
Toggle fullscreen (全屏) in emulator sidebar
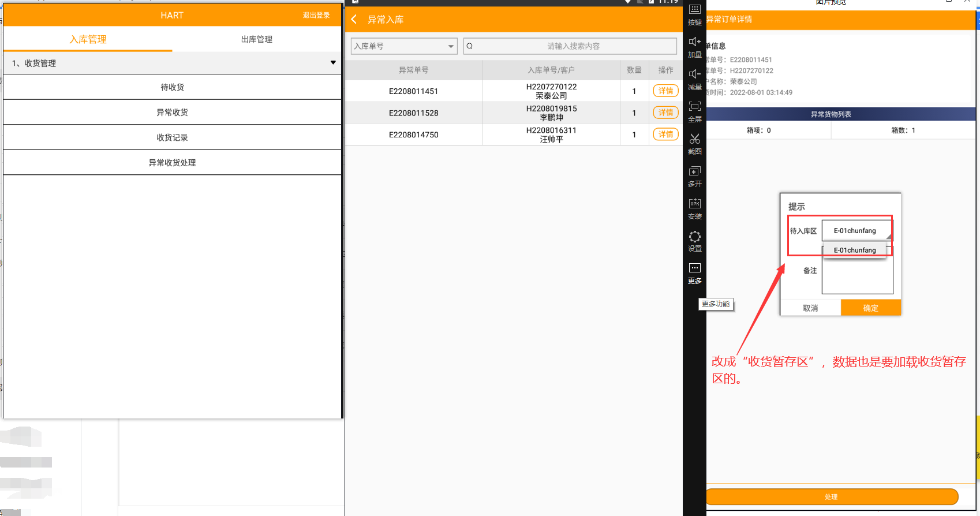pyautogui.click(x=694, y=107)
